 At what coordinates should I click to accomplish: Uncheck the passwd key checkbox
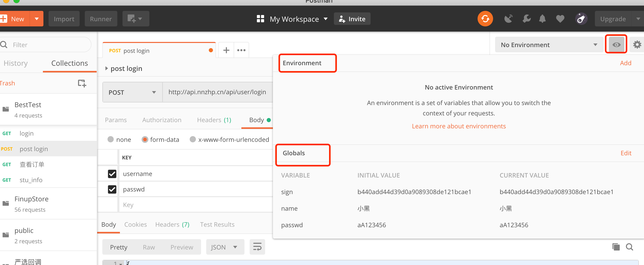coord(112,189)
